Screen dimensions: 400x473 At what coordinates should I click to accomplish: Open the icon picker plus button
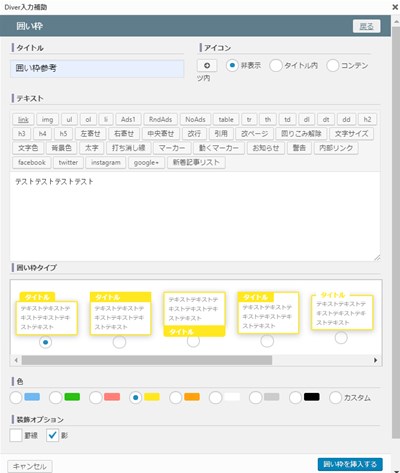pyautogui.click(x=207, y=65)
